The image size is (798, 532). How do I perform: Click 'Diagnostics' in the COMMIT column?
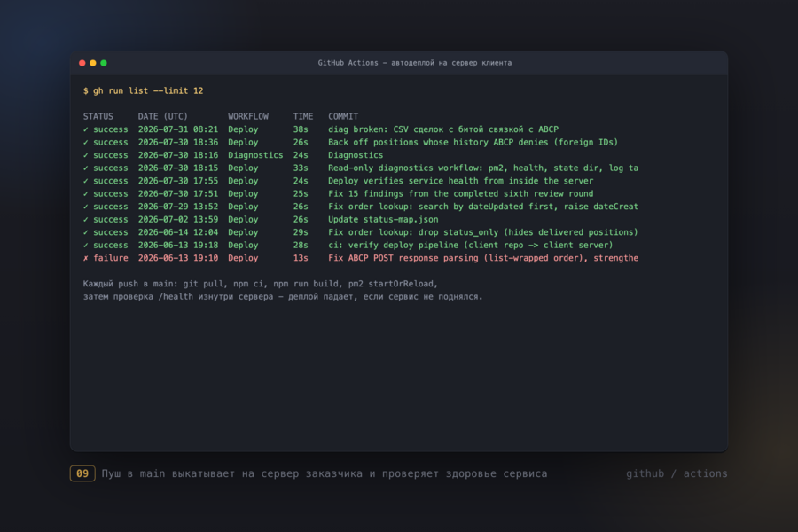pyautogui.click(x=356, y=155)
